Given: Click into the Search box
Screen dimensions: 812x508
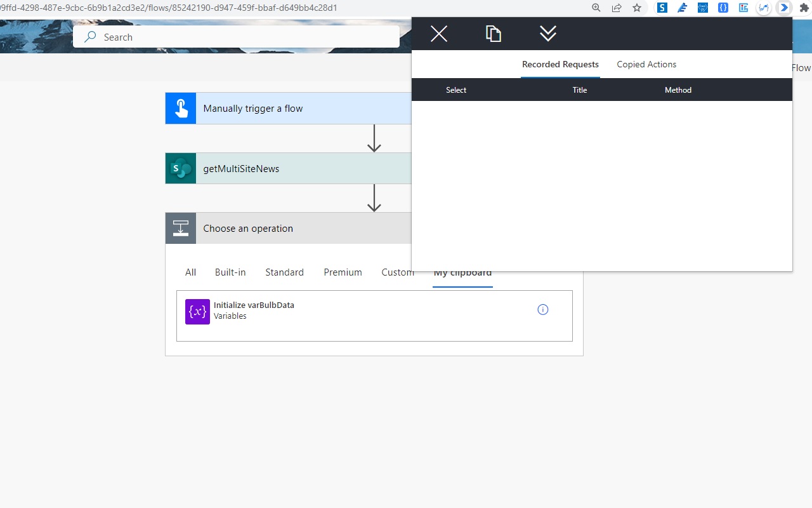Looking at the screenshot, I should click(236, 37).
